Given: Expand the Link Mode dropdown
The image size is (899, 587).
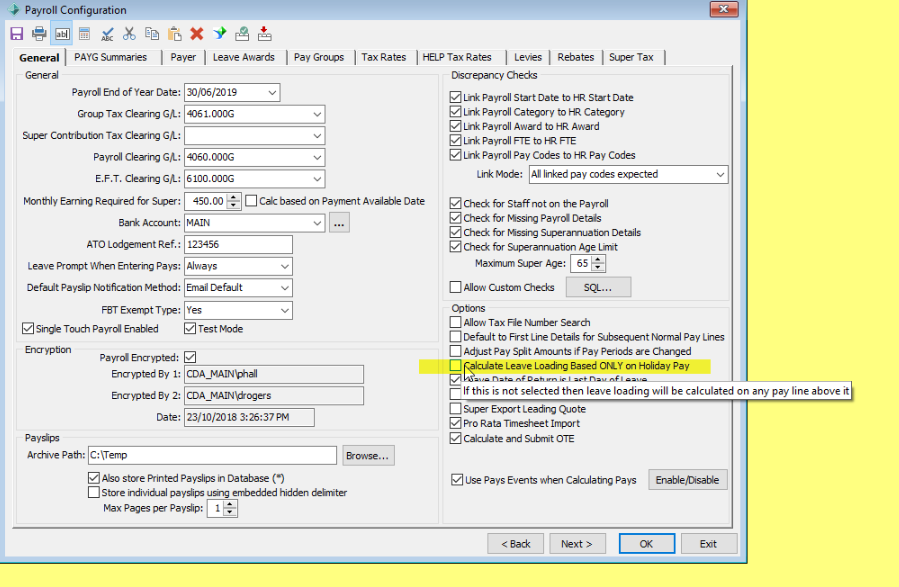Looking at the screenshot, I should click(x=720, y=174).
